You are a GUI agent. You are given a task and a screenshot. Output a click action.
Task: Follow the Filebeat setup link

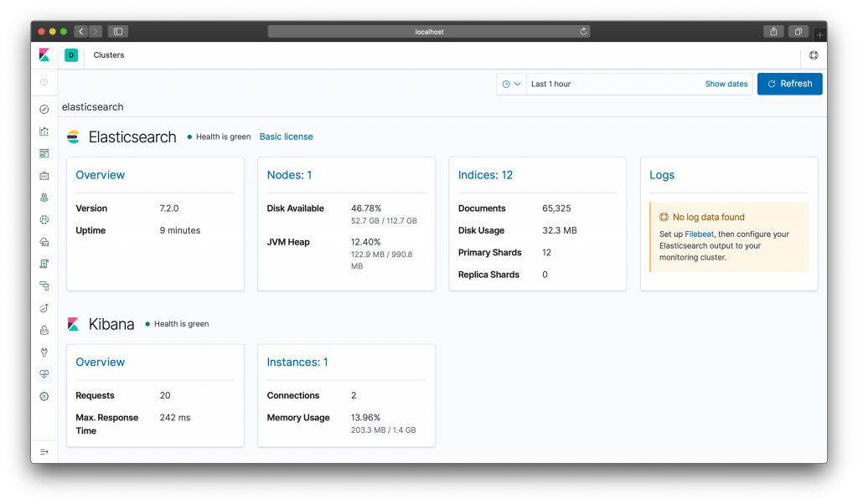point(700,234)
